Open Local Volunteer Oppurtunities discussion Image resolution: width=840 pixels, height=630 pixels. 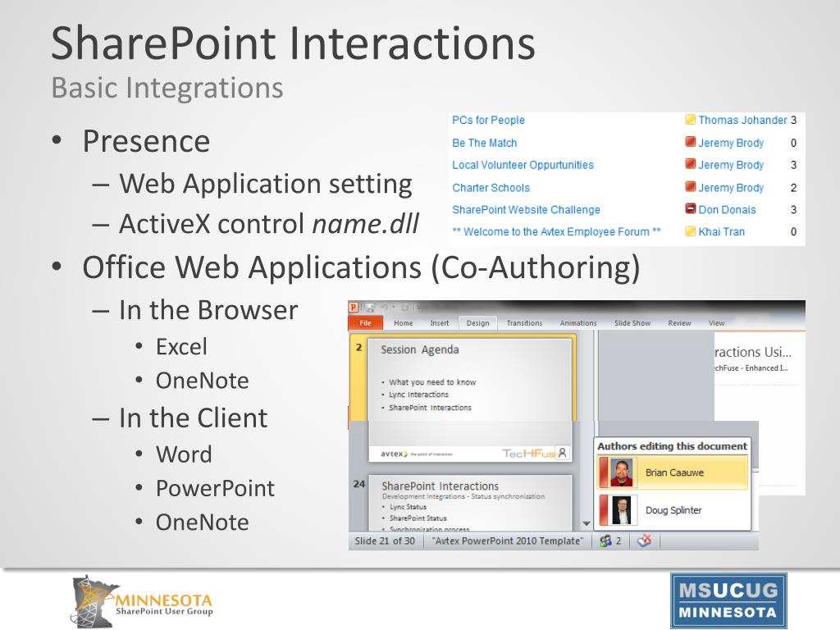[x=523, y=165]
